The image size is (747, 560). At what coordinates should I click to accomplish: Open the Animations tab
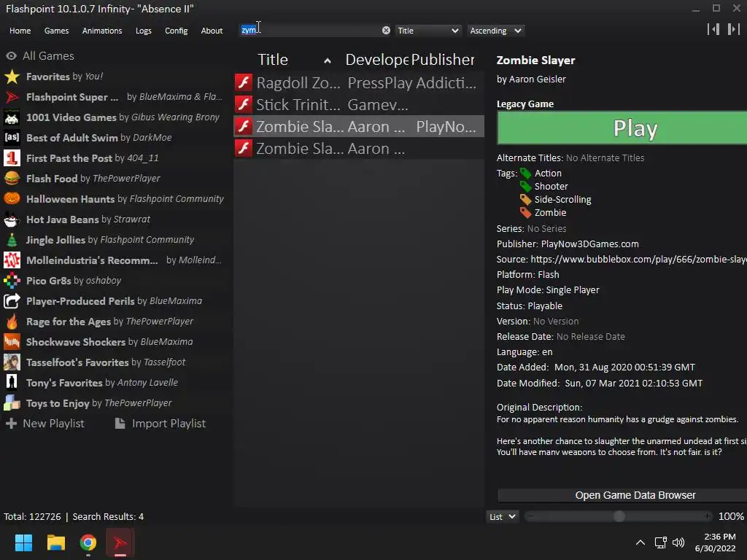click(102, 31)
